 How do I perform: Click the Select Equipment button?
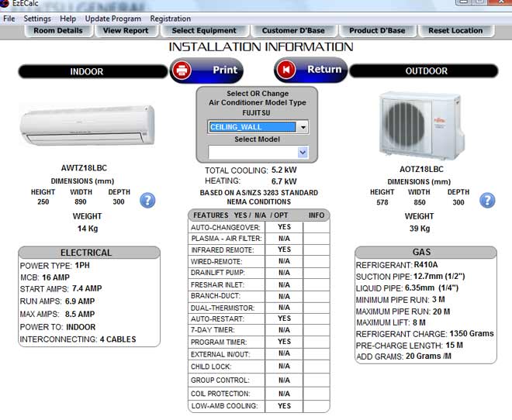click(x=204, y=31)
